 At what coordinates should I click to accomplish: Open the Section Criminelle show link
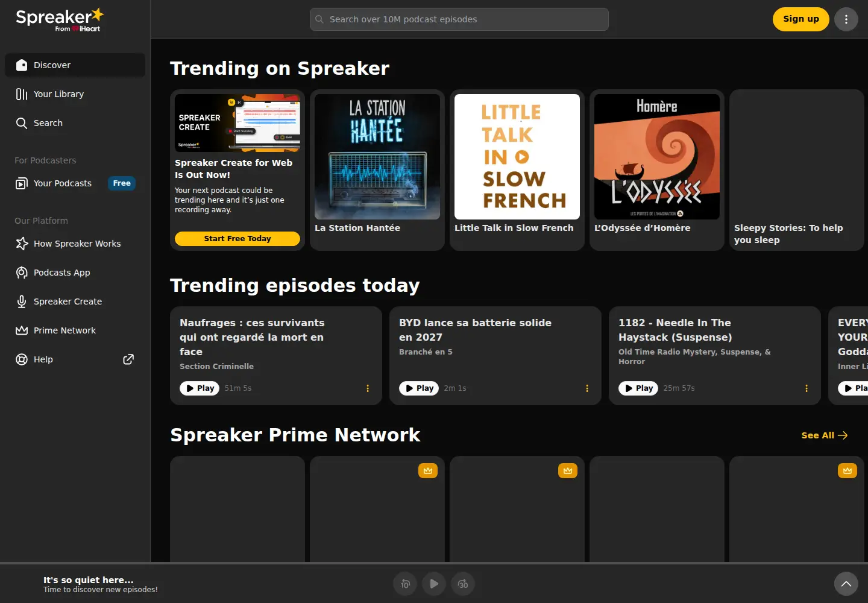[216, 367]
